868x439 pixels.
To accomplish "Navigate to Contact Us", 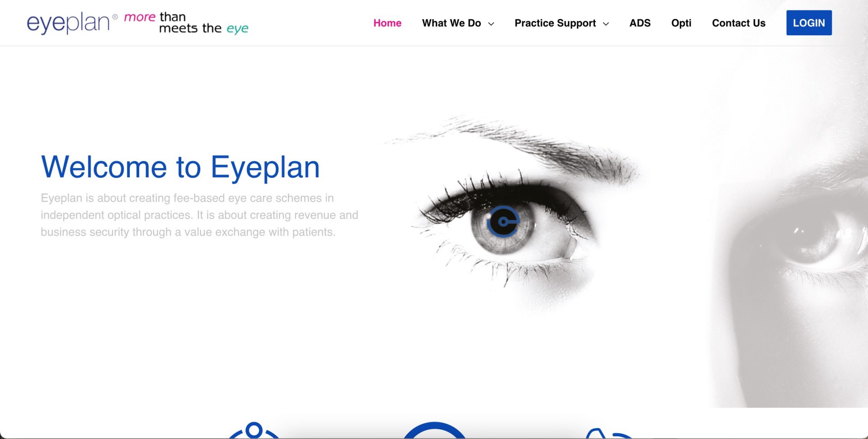I will click(739, 23).
